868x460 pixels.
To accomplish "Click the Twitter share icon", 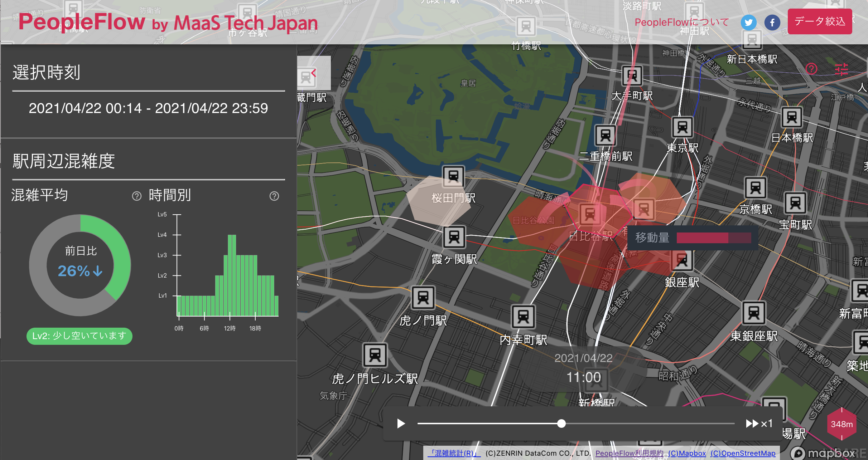I will pos(748,23).
